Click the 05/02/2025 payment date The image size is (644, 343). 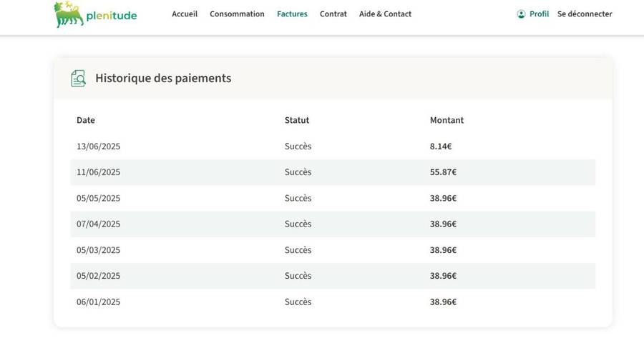point(99,276)
